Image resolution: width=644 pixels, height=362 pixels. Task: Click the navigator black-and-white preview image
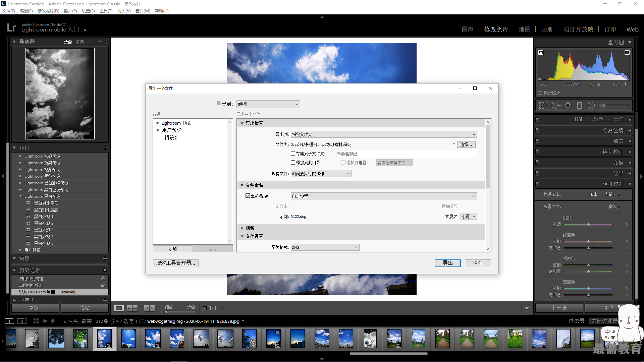pyautogui.click(x=60, y=94)
